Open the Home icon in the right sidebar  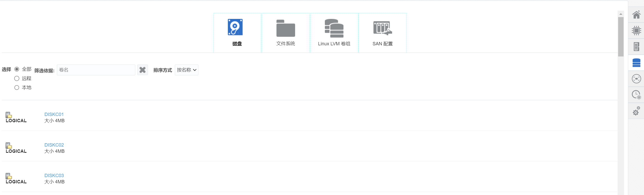[x=636, y=15]
